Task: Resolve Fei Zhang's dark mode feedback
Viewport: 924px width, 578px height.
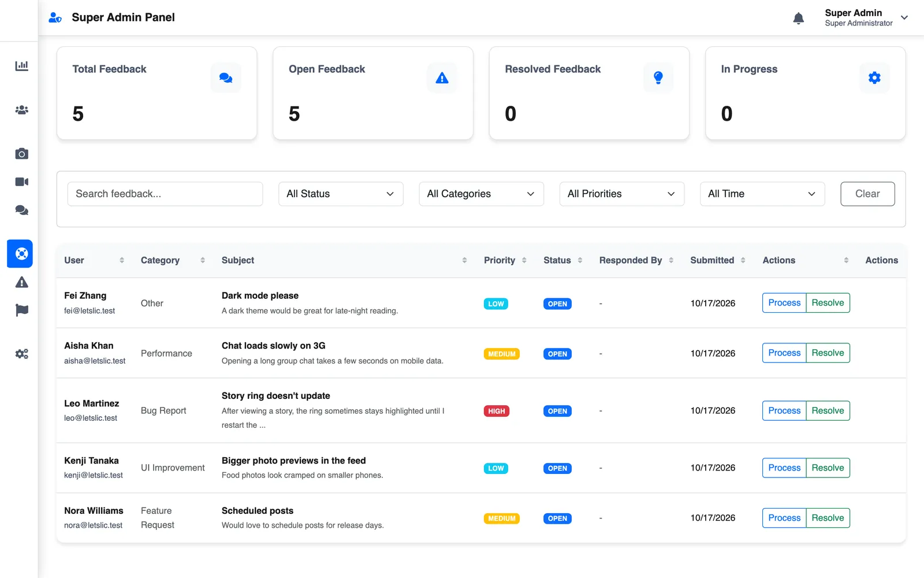Action: 828,303
